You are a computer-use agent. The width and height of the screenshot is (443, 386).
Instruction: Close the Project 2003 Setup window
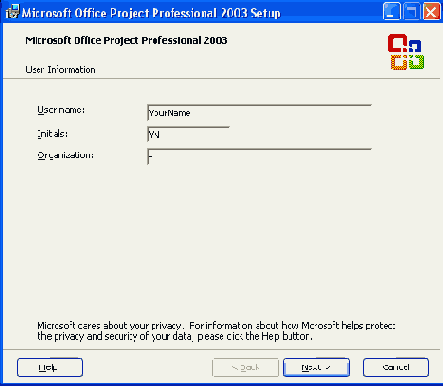(431, 12)
